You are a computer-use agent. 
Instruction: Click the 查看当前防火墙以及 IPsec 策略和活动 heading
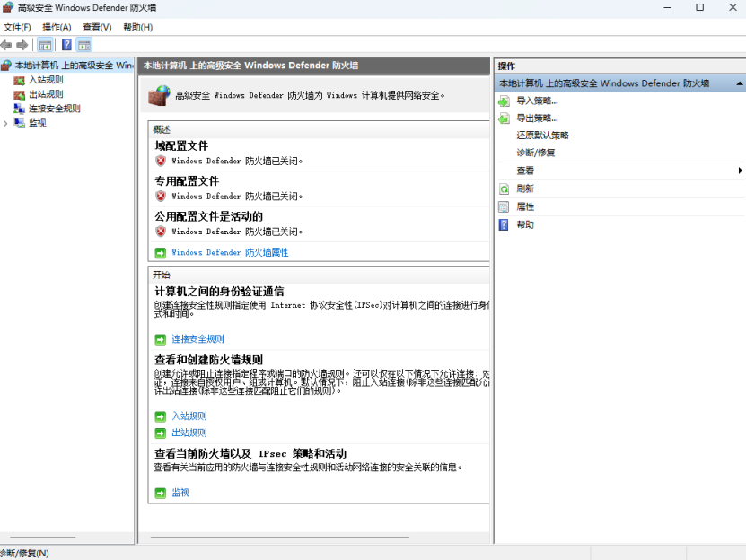tap(250, 454)
